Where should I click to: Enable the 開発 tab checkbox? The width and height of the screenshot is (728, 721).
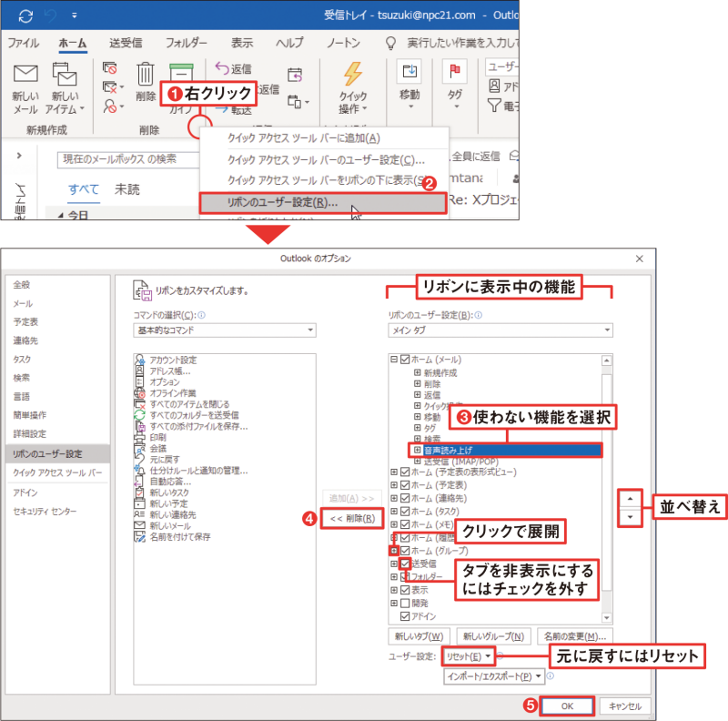click(406, 604)
